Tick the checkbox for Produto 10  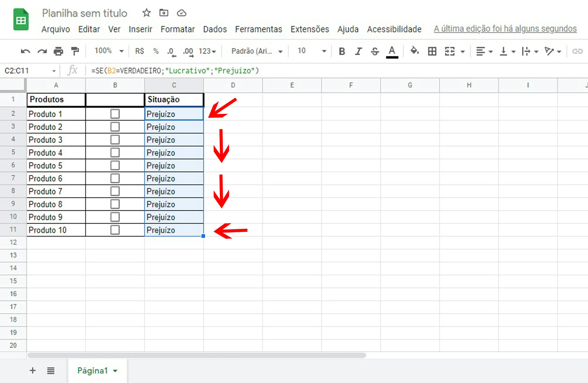pos(115,230)
